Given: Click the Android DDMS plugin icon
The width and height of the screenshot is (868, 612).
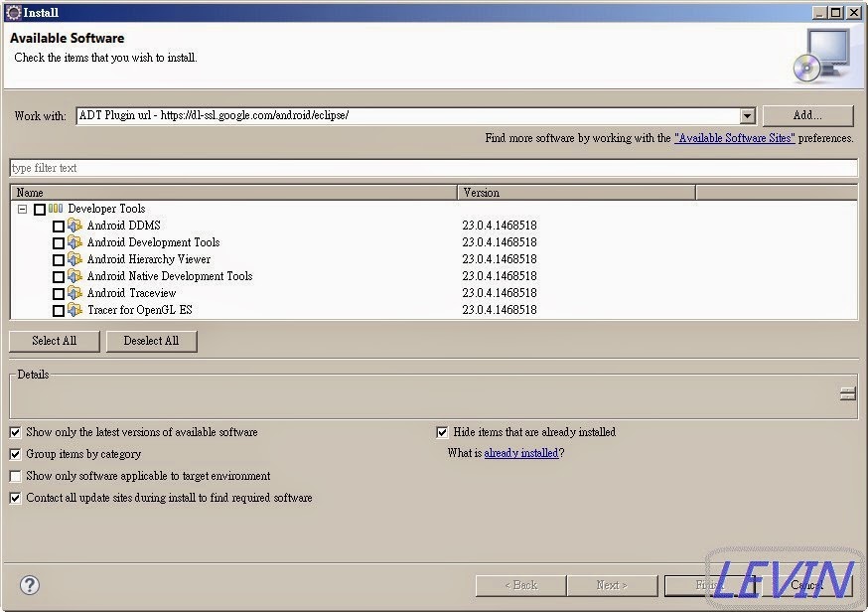Looking at the screenshot, I should pos(74,226).
